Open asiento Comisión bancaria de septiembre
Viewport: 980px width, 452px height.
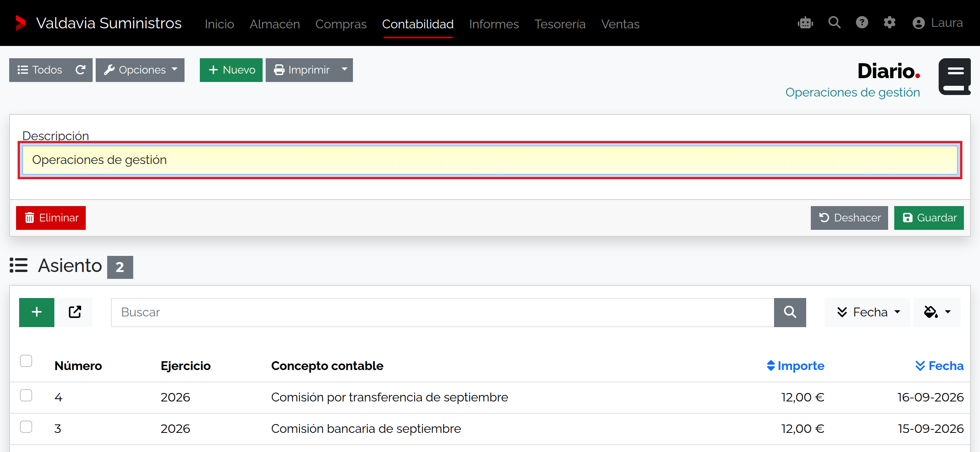(366, 429)
